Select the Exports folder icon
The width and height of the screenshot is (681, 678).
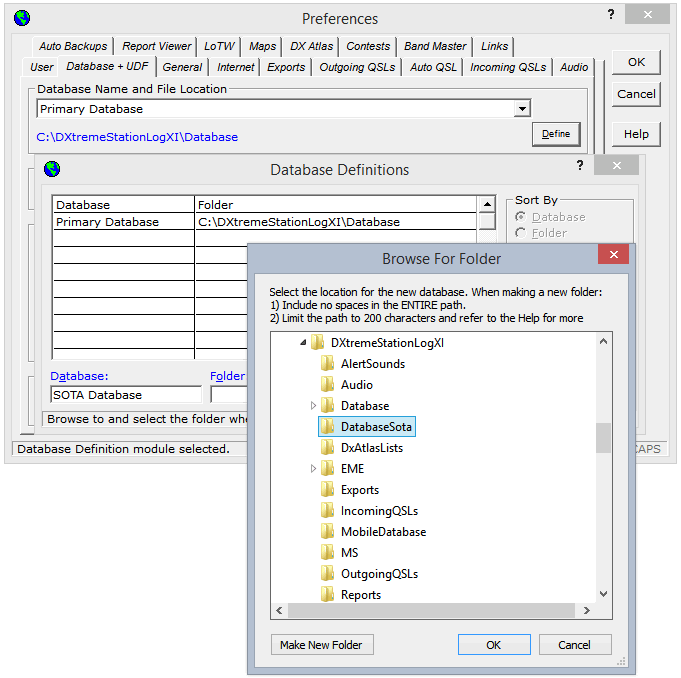(327, 489)
